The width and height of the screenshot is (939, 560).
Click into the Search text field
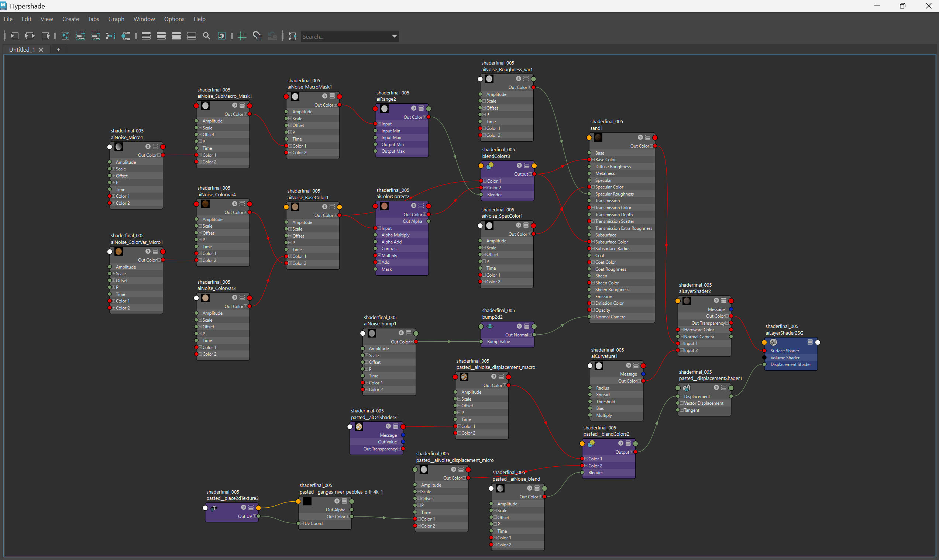[344, 37]
